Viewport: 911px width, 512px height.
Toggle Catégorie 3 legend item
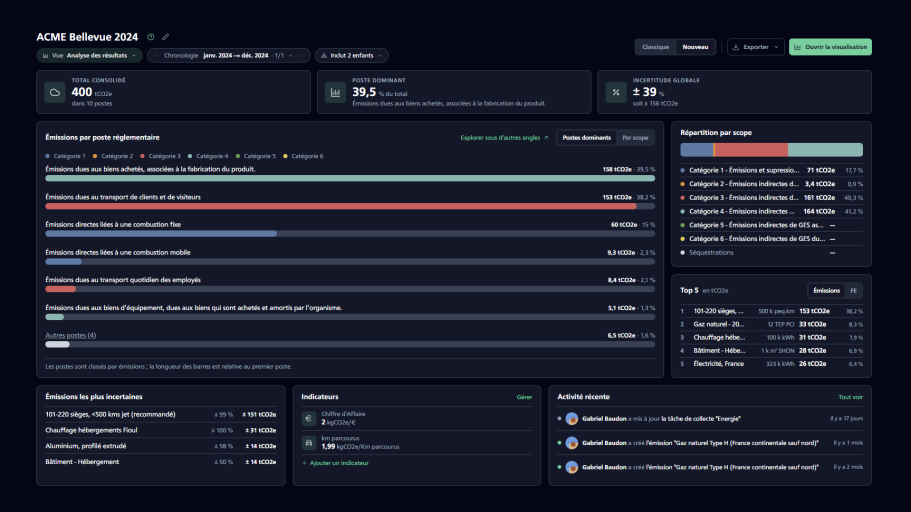click(160, 156)
